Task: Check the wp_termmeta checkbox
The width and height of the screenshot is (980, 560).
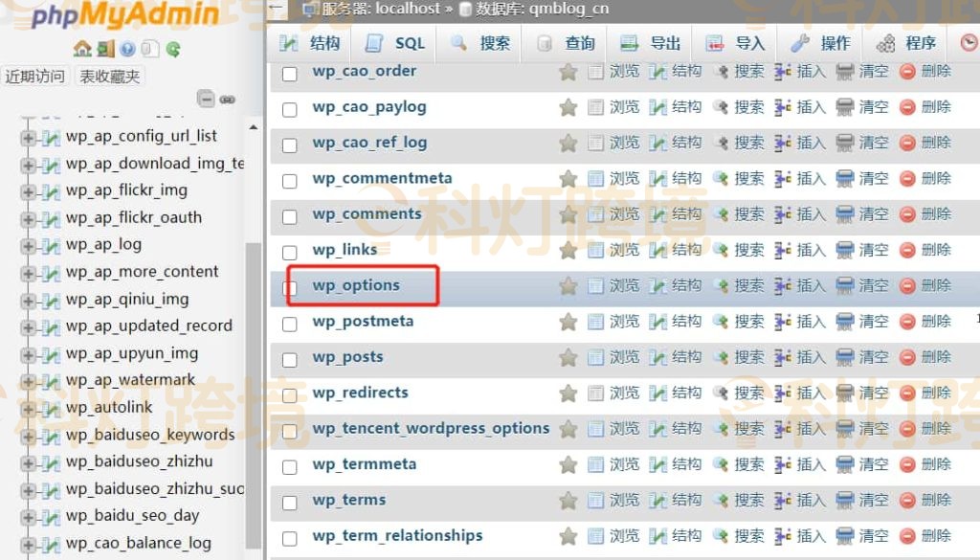Action: pyautogui.click(x=289, y=467)
